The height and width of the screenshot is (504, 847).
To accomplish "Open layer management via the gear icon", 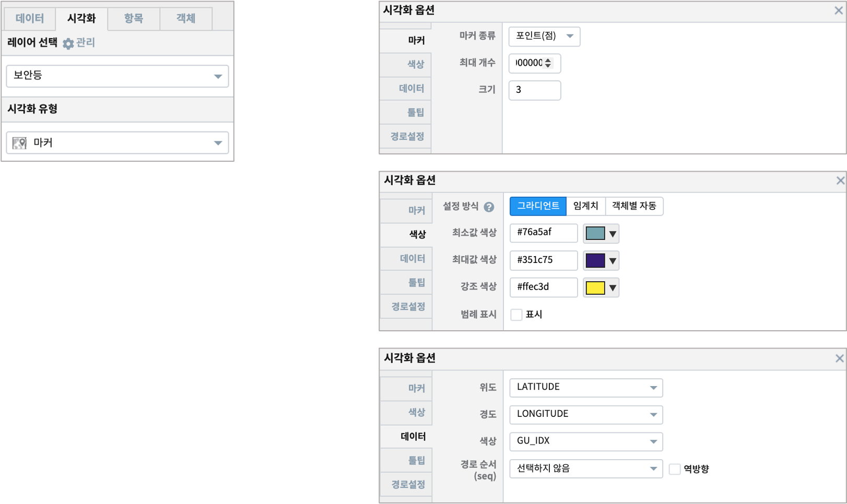I will point(68,44).
